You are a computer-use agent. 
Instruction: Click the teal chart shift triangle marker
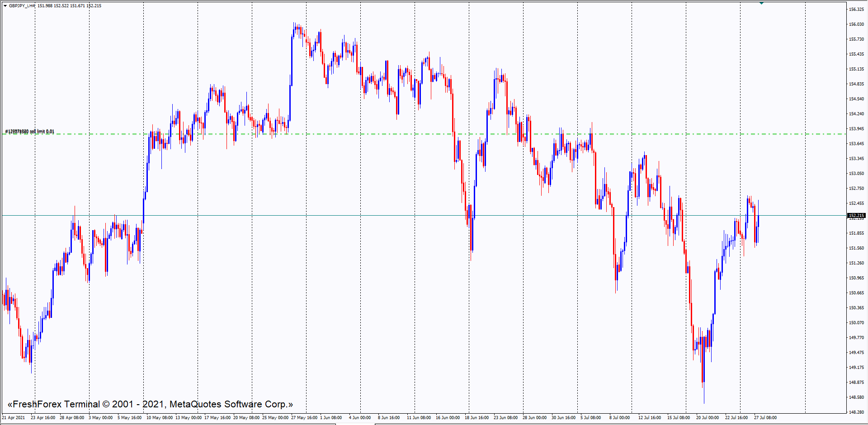(x=761, y=3)
